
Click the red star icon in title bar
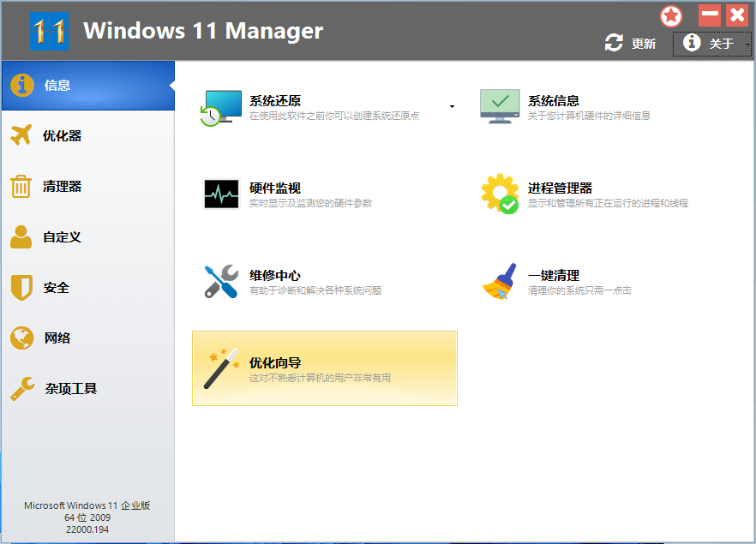671,15
